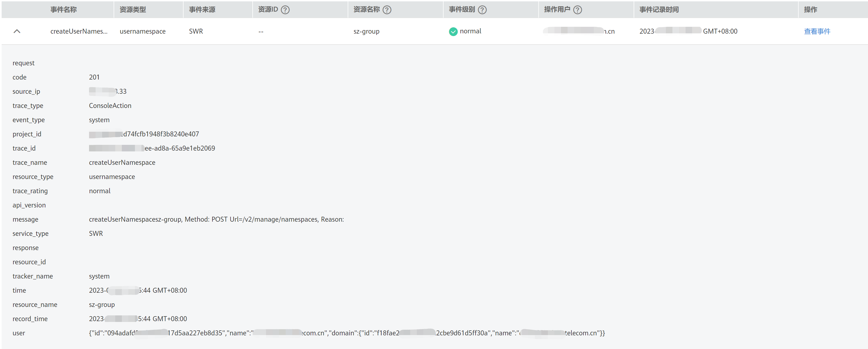The height and width of the screenshot is (349, 868).
Task: Click help icon next to 资源名称
Action: [x=387, y=10]
